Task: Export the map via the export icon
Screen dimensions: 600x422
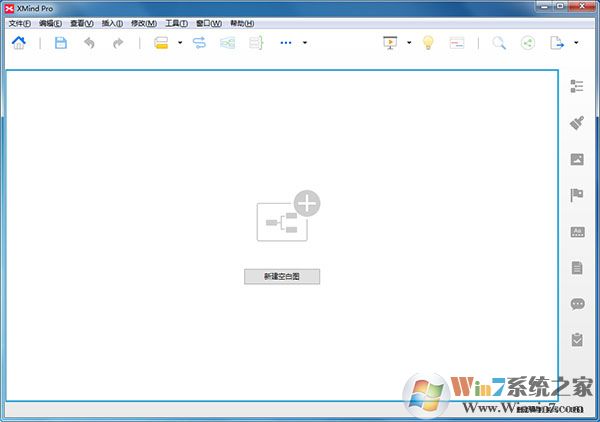Action: pyautogui.click(x=557, y=42)
